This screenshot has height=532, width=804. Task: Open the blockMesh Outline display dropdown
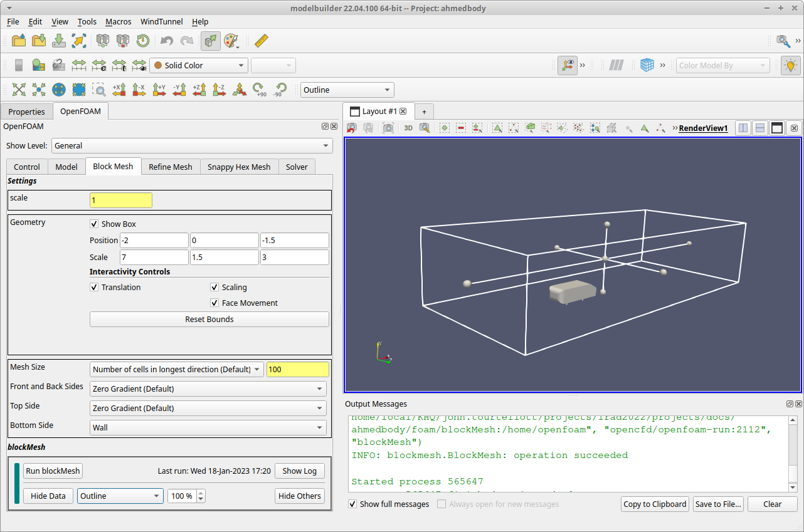[120, 496]
